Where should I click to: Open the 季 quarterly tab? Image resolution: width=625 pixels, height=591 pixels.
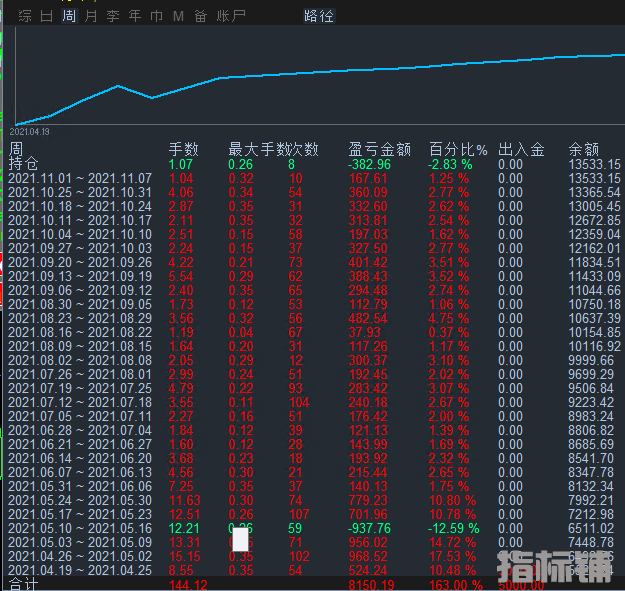pos(113,16)
